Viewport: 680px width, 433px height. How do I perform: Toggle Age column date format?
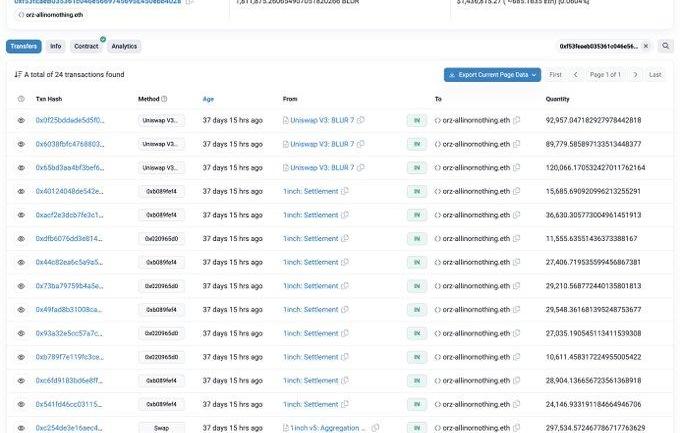(x=208, y=99)
